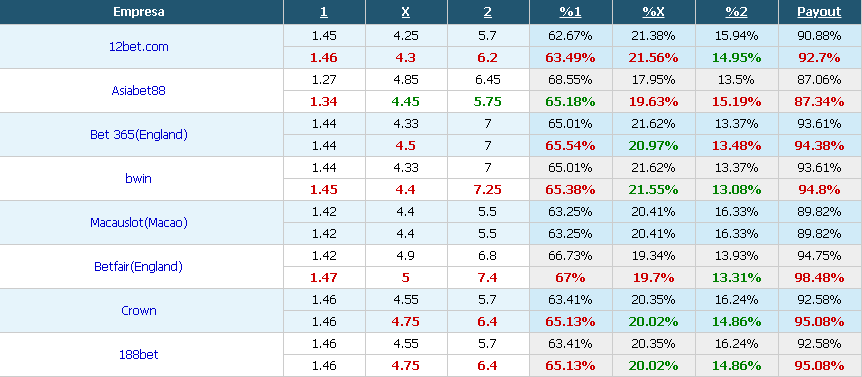Select Betfair's 98.48% payout cell
Viewport: 862px width, 377px height.
819,278
